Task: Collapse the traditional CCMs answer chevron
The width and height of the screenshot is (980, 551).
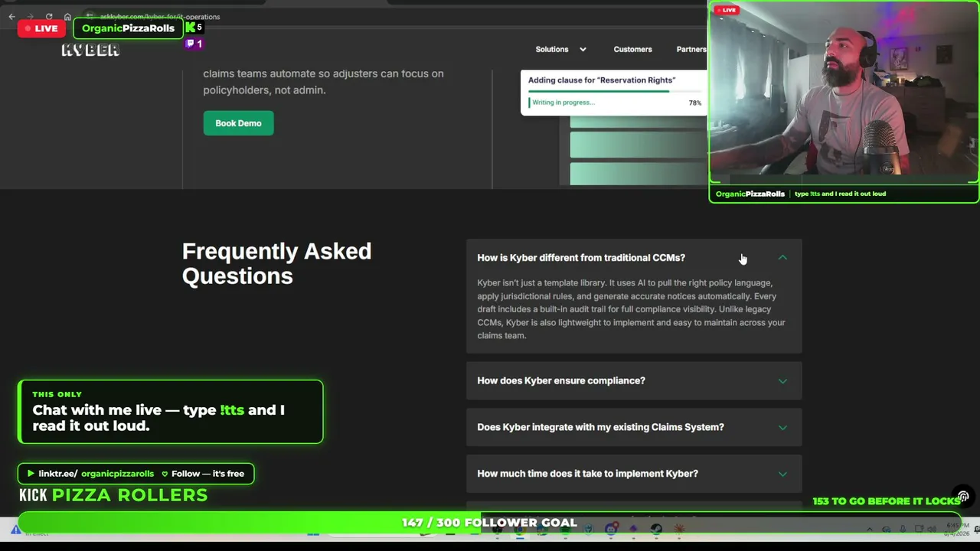Action: point(782,258)
